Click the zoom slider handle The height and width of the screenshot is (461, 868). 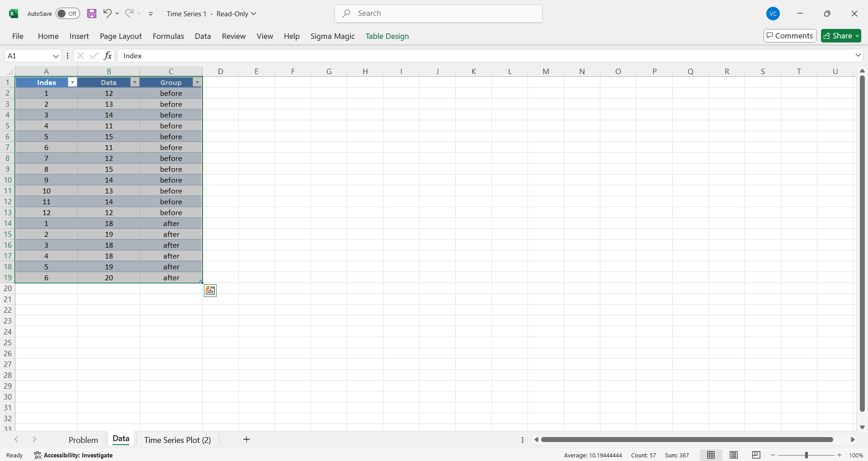pyautogui.click(x=806, y=455)
